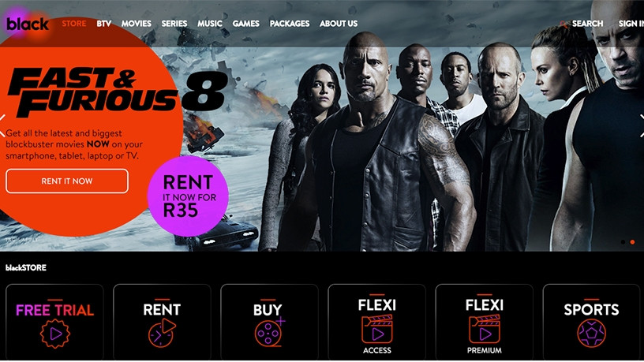
Task: Open the Games menu item
Action: point(246,24)
